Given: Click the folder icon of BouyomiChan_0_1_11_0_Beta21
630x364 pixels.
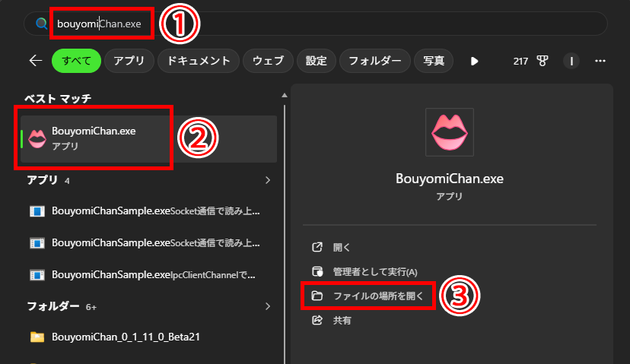Looking at the screenshot, I should (37, 337).
